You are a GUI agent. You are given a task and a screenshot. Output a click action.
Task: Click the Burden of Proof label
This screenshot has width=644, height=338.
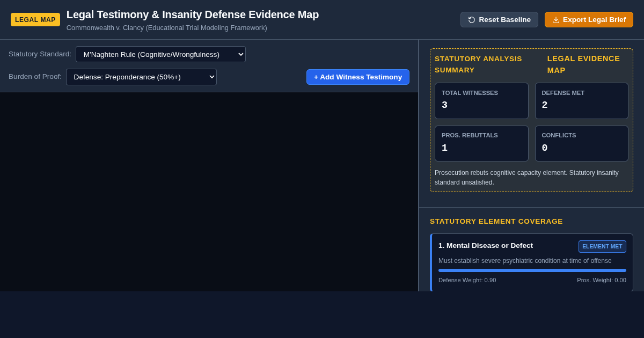pos(35,77)
